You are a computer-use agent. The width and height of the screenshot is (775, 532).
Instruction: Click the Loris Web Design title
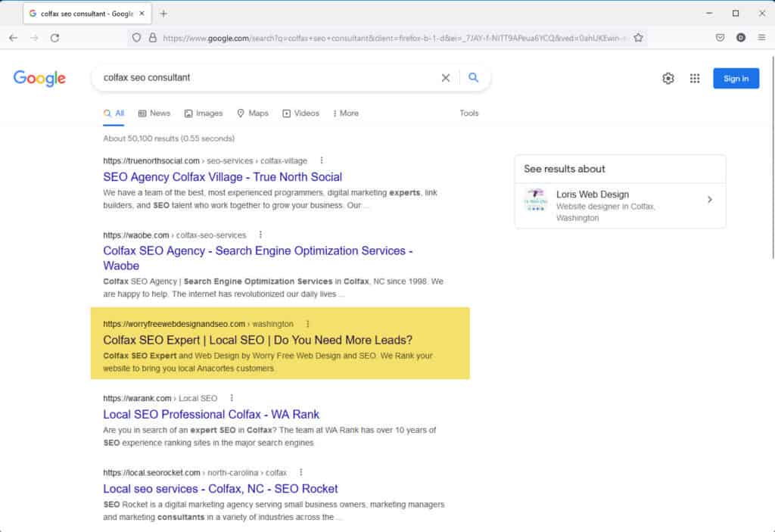[593, 194]
